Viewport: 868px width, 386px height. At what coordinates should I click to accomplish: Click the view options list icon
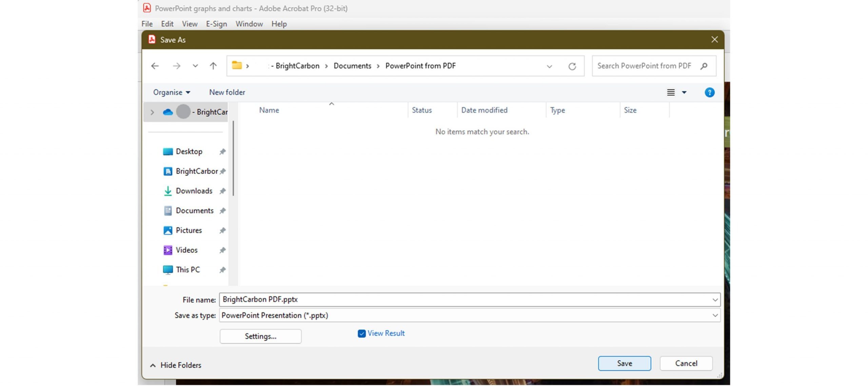click(x=671, y=93)
